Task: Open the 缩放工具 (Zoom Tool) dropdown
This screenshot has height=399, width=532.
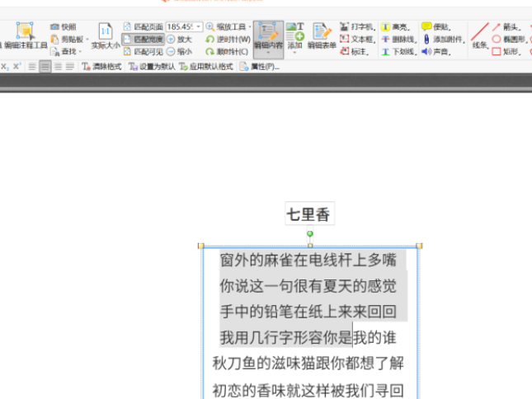Action: [x=228, y=26]
